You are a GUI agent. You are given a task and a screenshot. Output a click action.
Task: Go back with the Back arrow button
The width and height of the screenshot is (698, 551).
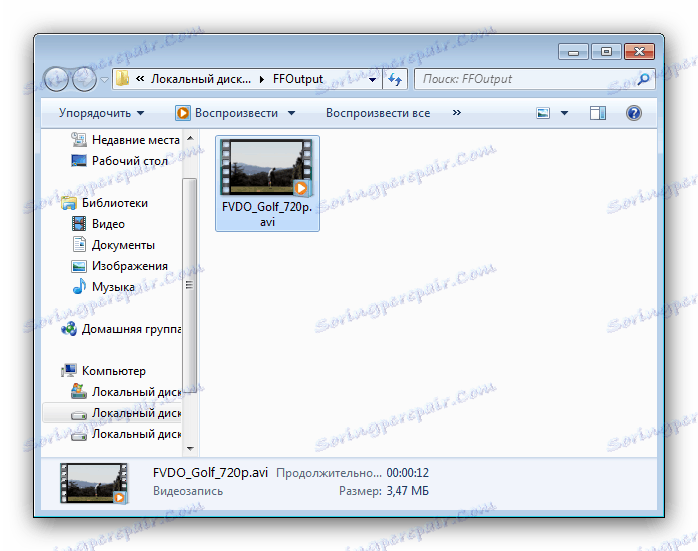click(x=57, y=80)
